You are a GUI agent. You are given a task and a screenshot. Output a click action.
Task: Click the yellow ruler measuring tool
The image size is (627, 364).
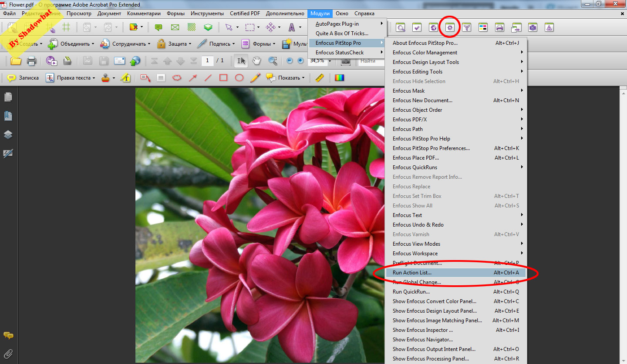coord(320,78)
